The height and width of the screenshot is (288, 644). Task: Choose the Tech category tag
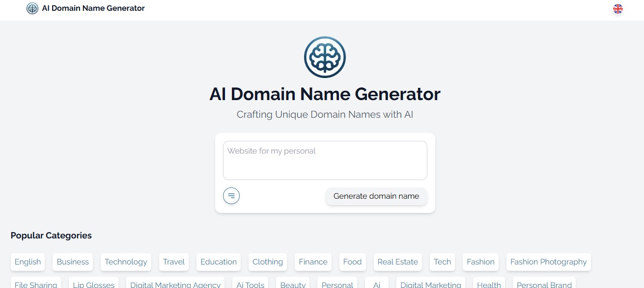point(442,262)
